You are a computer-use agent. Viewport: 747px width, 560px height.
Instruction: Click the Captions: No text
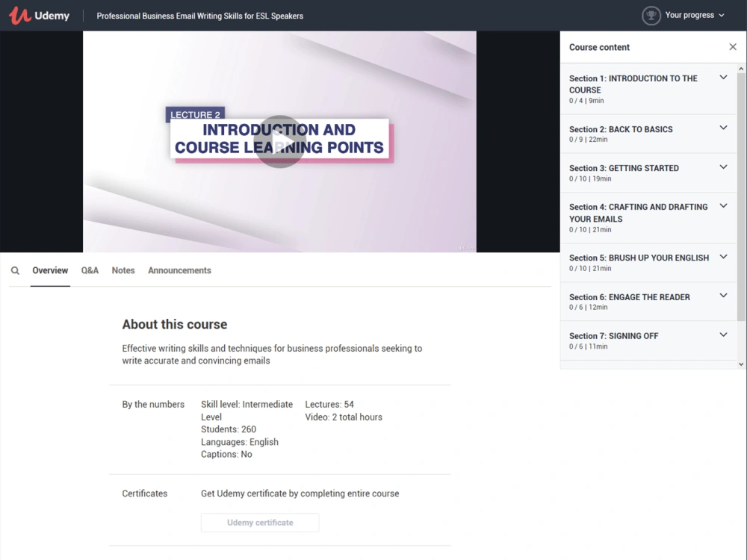(226, 454)
